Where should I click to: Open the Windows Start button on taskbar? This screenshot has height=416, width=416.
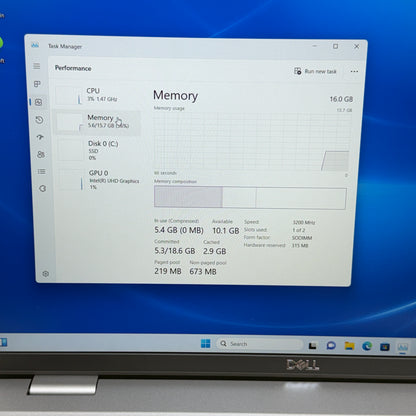pos(206,343)
